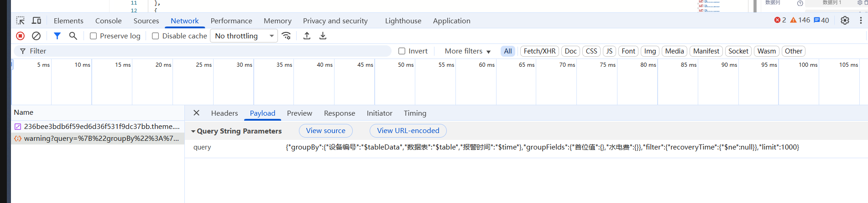Click the View source button
The height and width of the screenshot is (203, 868).
point(325,131)
